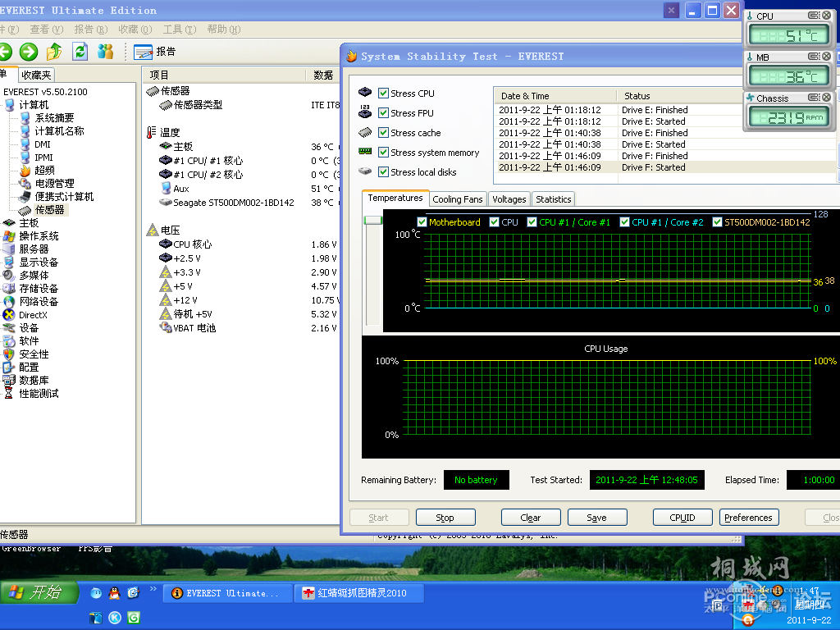Open the 工具(T) menu
Viewport: 840px width, 630px height.
point(180,30)
